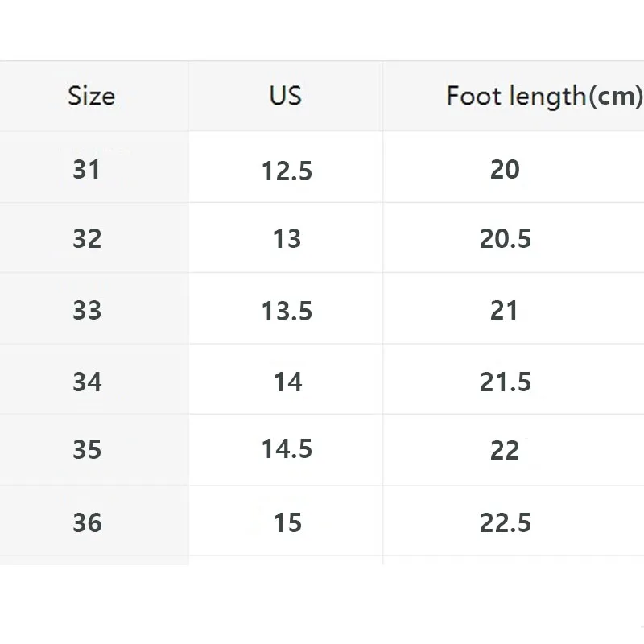Select size 34 cell
Image resolution: width=644 pixels, height=644 pixels.
click(87, 381)
